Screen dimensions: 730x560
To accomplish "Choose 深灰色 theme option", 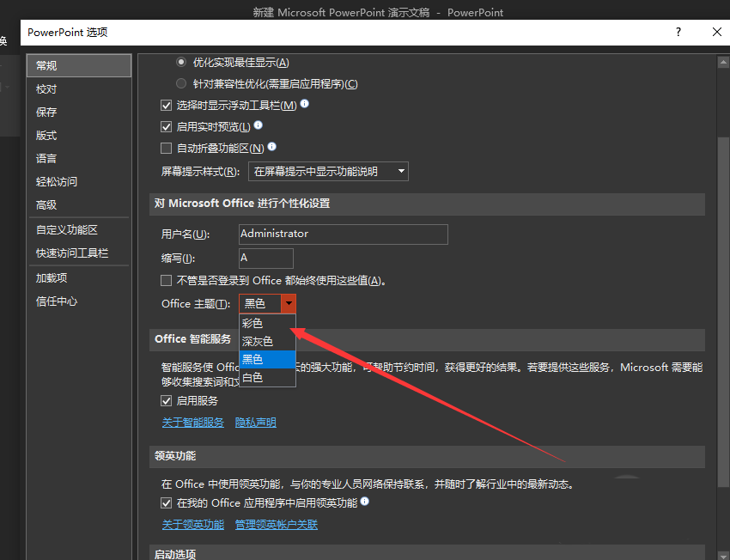I will (267, 341).
